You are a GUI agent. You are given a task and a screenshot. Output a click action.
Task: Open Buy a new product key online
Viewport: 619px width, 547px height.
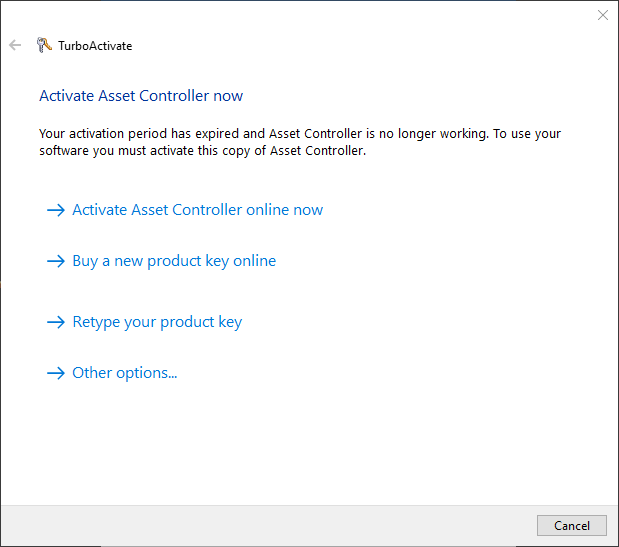pos(174,261)
